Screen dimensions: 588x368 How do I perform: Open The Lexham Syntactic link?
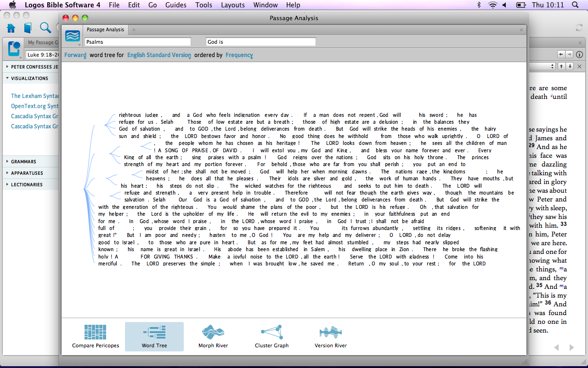35,96
